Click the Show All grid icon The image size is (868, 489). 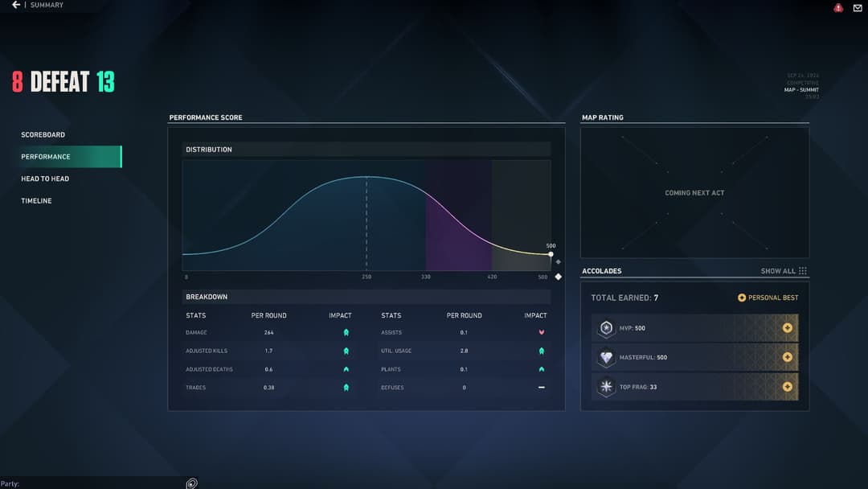[803, 271]
